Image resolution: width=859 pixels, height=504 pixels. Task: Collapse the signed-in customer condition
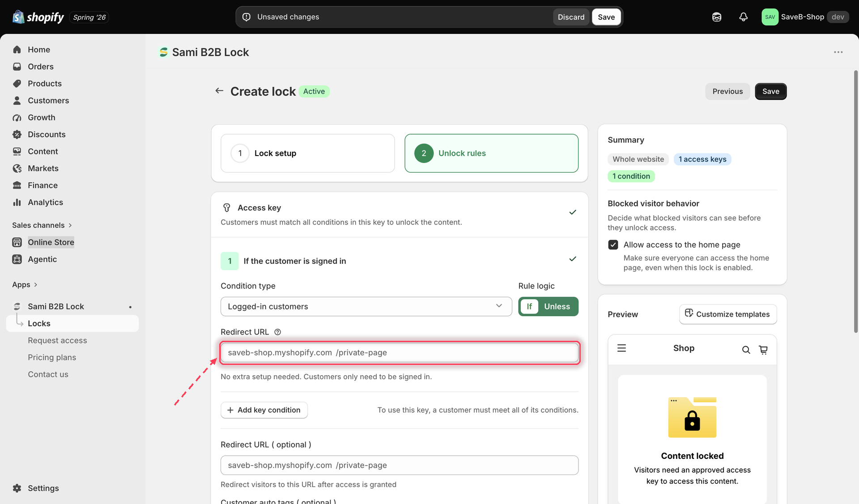pos(572,259)
